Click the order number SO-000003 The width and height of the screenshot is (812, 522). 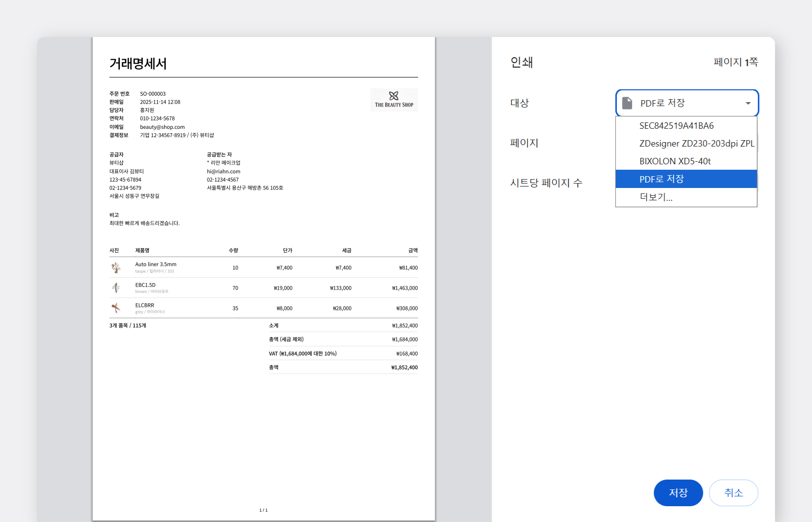pyautogui.click(x=153, y=94)
